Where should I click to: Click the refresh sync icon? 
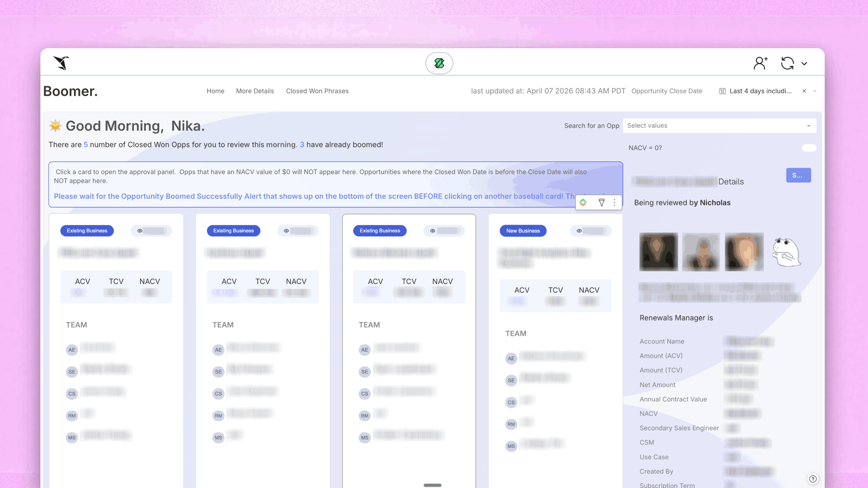[788, 63]
